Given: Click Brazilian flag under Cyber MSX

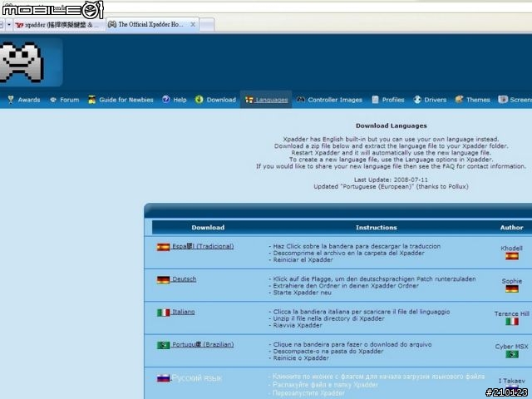Looking at the screenshot, I should pos(512,354).
